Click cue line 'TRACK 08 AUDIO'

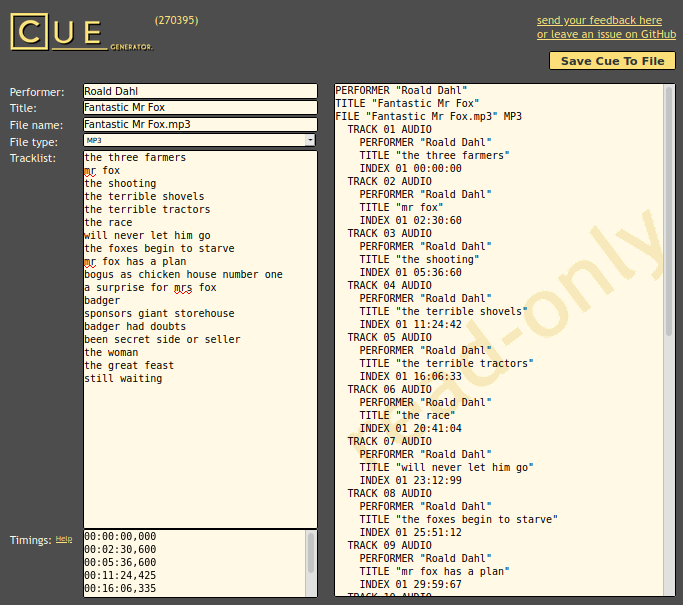click(389, 494)
